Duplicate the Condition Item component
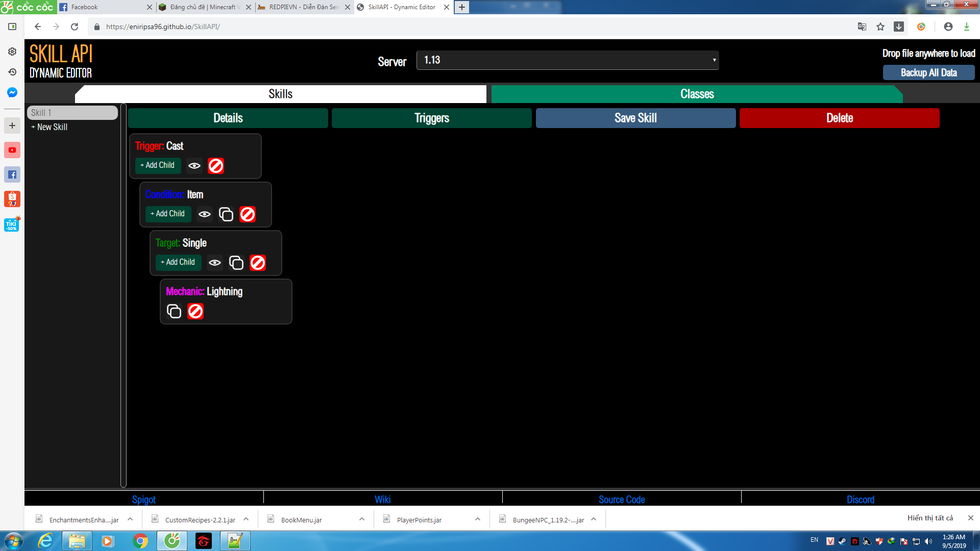980x551 pixels. (226, 214)
